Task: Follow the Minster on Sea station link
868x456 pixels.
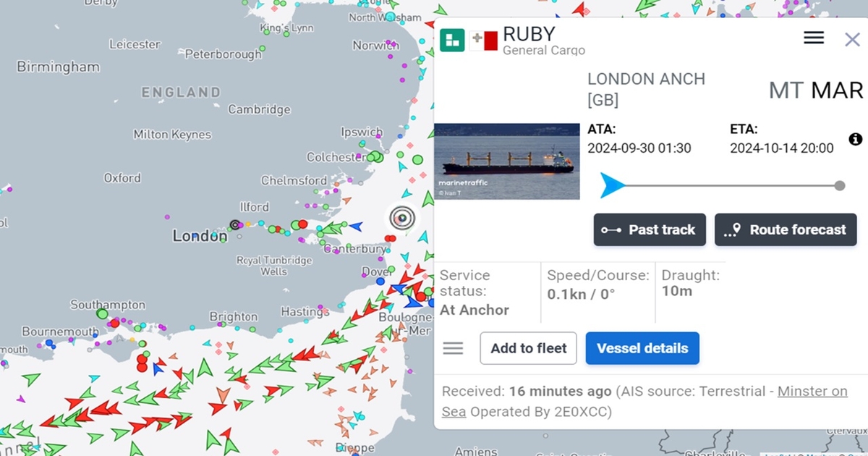Action: [812, 392]
